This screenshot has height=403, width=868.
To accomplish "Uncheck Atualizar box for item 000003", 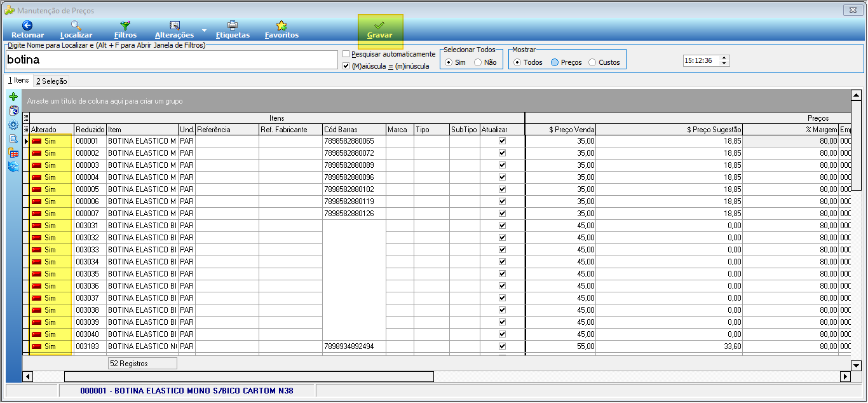I will 503,165.
